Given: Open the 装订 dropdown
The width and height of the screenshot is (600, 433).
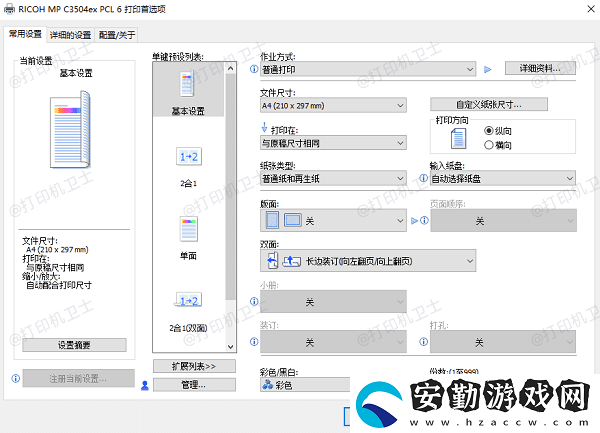Looking at the screenshot, I should coord(333,342).
